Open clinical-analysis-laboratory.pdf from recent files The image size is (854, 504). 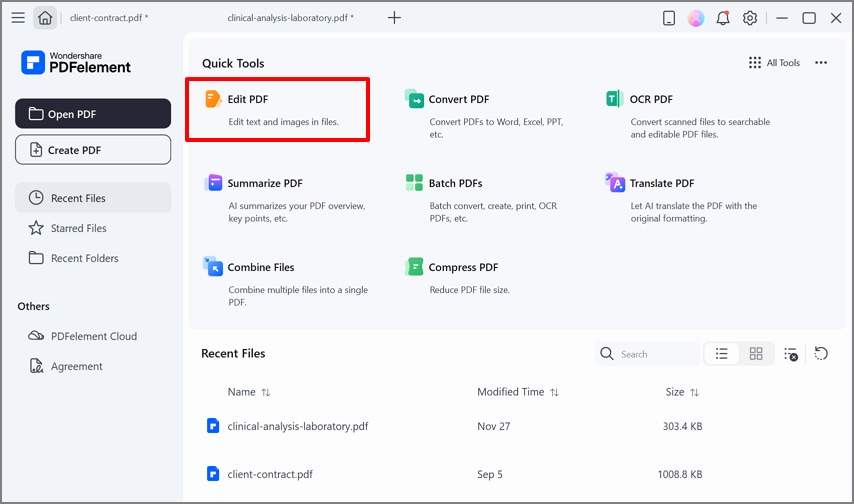pos(297,426)
